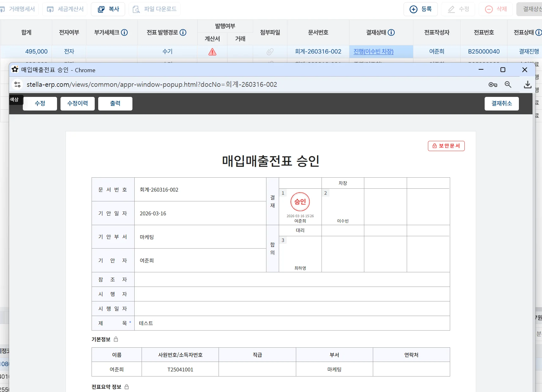
Task: Click info icon next to 부가세체크 header
Action: point(124,33)
